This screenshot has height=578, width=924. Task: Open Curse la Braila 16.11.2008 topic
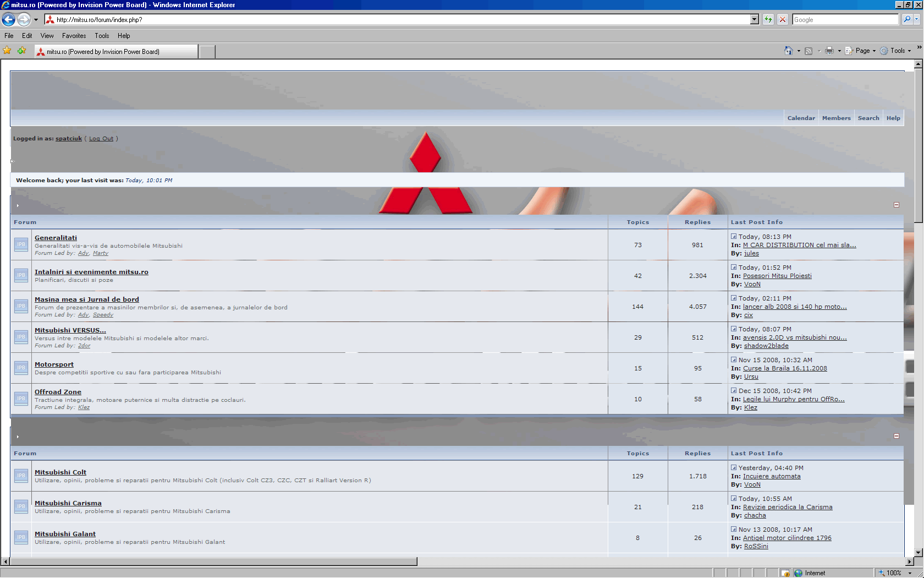coord(785,368)
